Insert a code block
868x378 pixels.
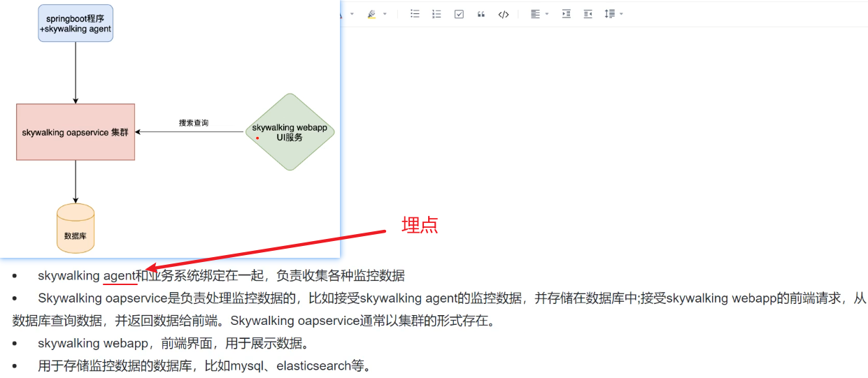[503, 14]
